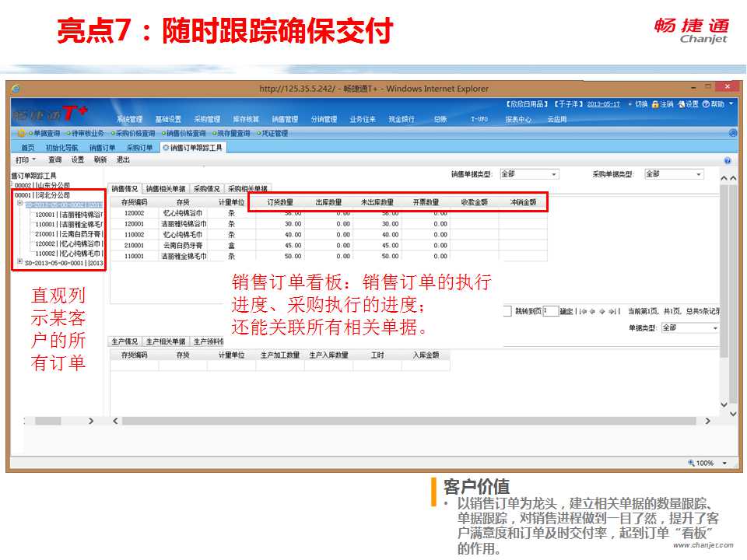Expand the SO-2013-05-00-0001 order node
This screenshot has width=747, height=560.
pos(19,262)
